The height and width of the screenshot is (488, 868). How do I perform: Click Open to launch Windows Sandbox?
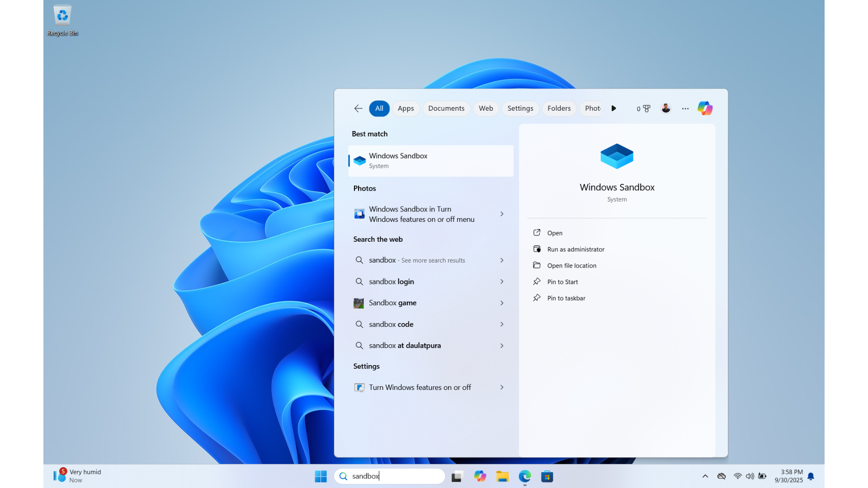click(554, 233)
